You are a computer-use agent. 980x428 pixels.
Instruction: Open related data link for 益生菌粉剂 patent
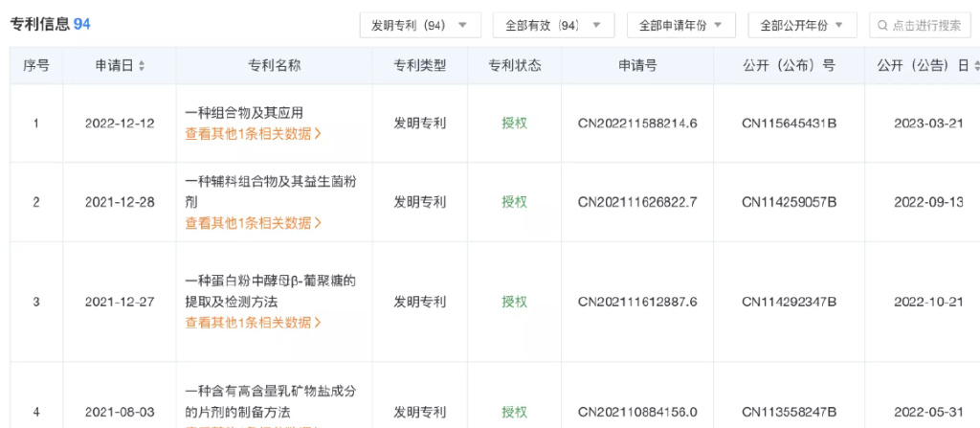[x=253, y=223]
